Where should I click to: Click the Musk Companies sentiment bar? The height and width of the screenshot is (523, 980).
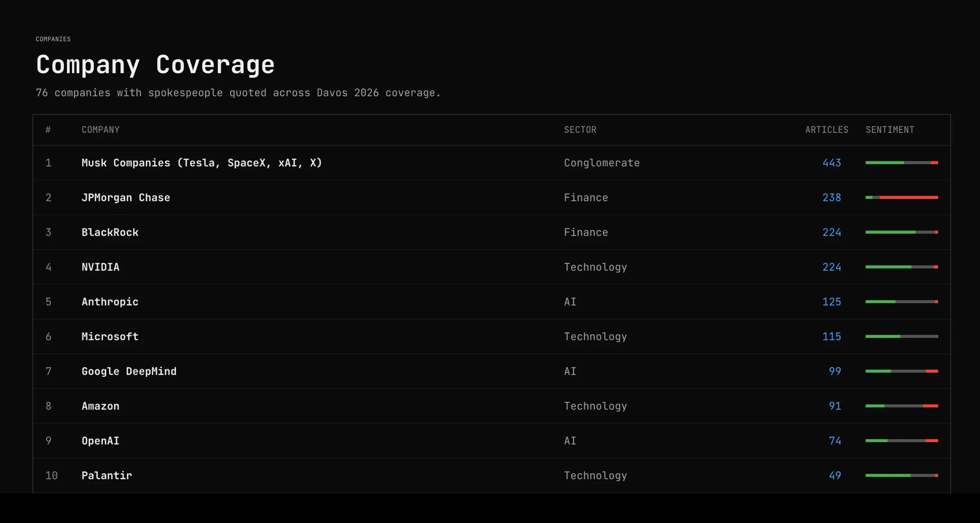tap(902, 163)
